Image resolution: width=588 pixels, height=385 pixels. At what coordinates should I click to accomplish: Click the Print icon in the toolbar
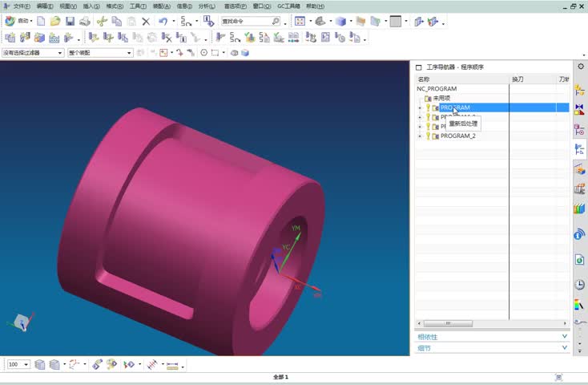pyautogui.click(x=85, y=22)
